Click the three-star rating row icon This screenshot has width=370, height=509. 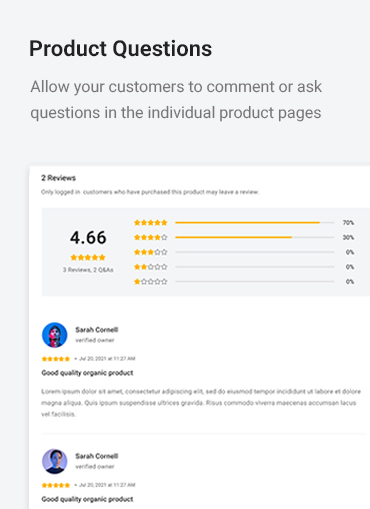(150, 252)
